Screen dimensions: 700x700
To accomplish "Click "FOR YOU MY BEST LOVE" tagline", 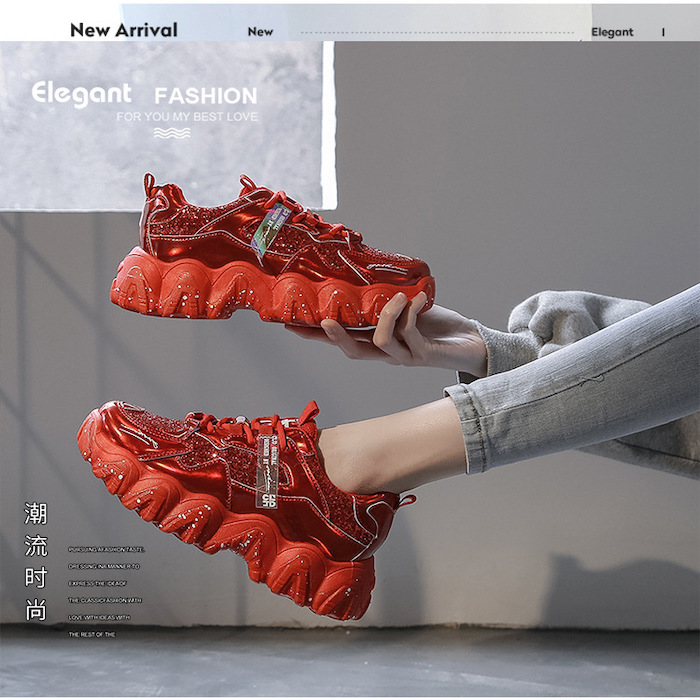I will (187, 117).
